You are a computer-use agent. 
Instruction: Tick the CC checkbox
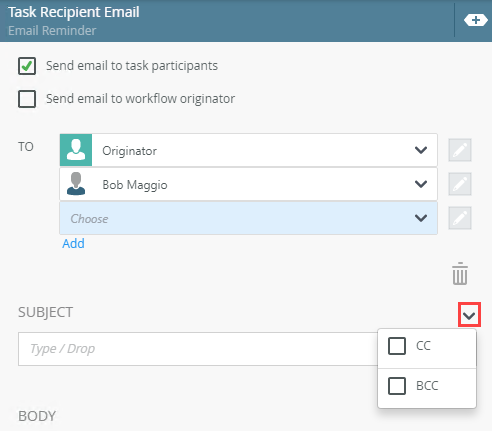coord(397,346)
